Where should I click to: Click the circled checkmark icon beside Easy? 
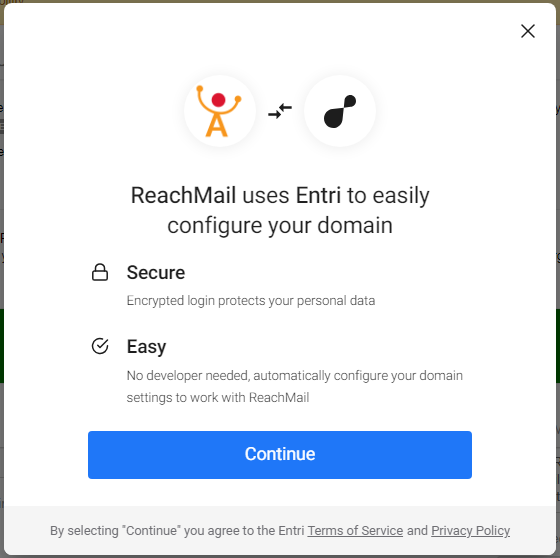pos(100,346)
